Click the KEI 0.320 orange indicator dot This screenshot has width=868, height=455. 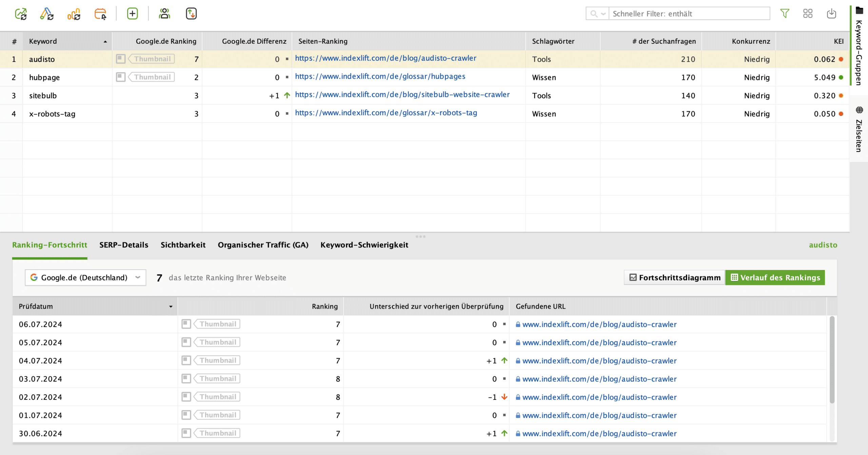pyautogui.click(x=841, y=96)
